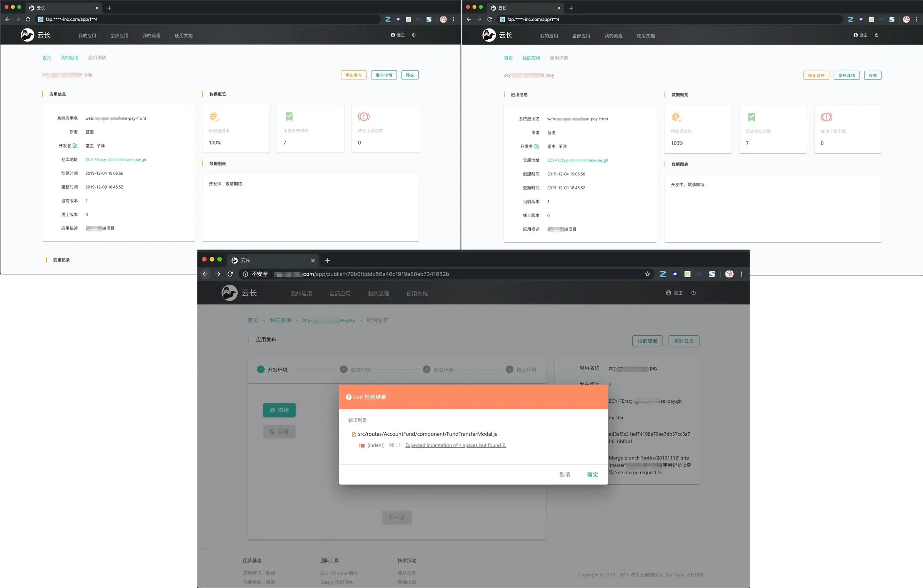The image size is (923, 588).
Task: Click the 云长 logo in bottom window
Action: (239, 293)
